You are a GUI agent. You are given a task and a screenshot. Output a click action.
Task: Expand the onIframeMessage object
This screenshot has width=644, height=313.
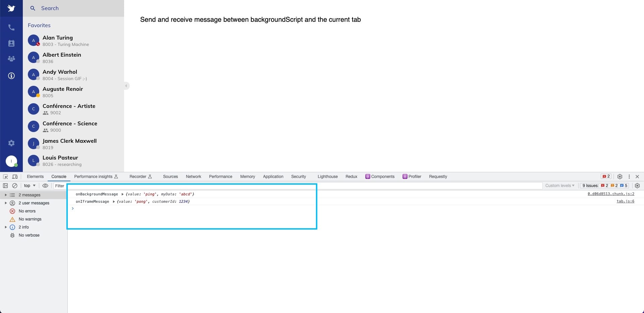(114, 202)
